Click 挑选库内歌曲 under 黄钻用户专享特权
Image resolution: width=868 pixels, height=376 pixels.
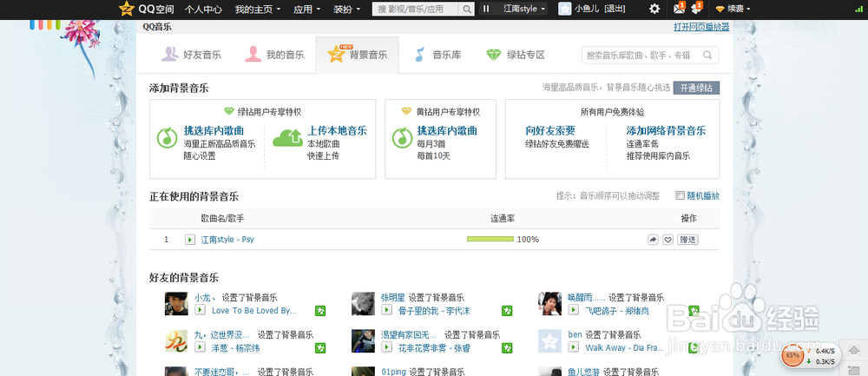447,131
